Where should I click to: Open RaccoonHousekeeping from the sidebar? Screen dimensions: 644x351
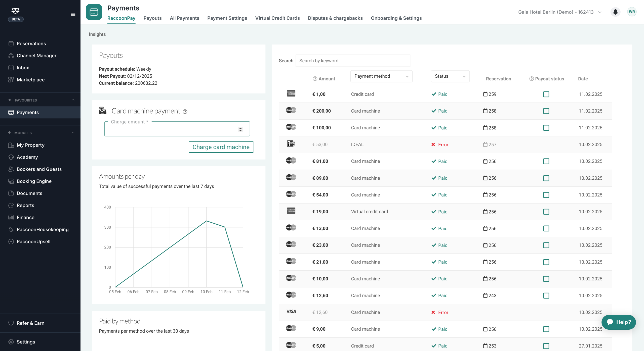43,229
